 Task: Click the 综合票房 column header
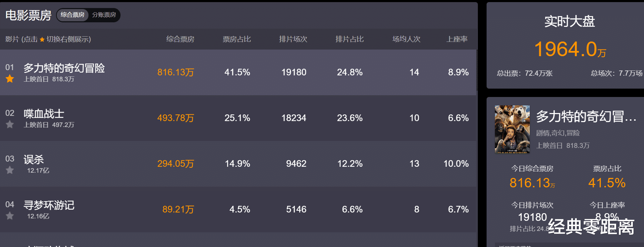pos(180,39)
